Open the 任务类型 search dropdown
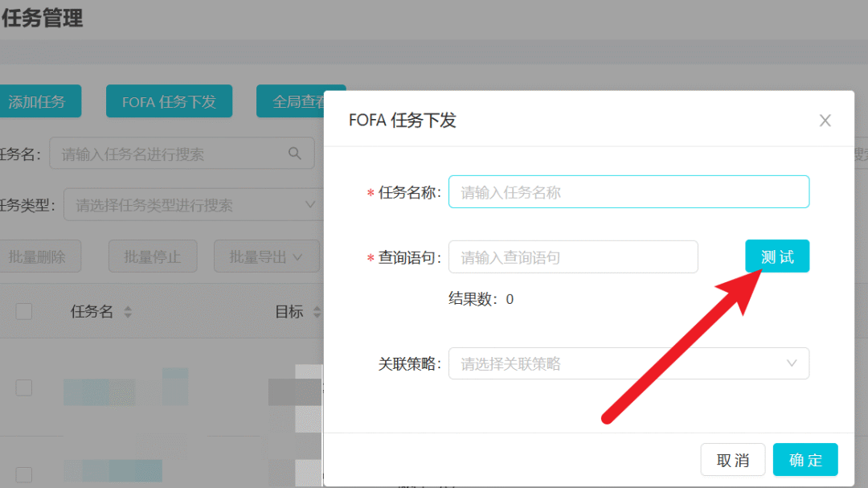Viewport: 868px width, 488px height. (x=194, y=204)
